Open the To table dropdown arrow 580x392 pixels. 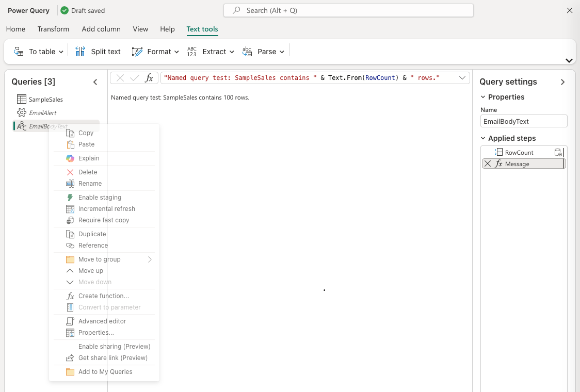tap(61, 52)
